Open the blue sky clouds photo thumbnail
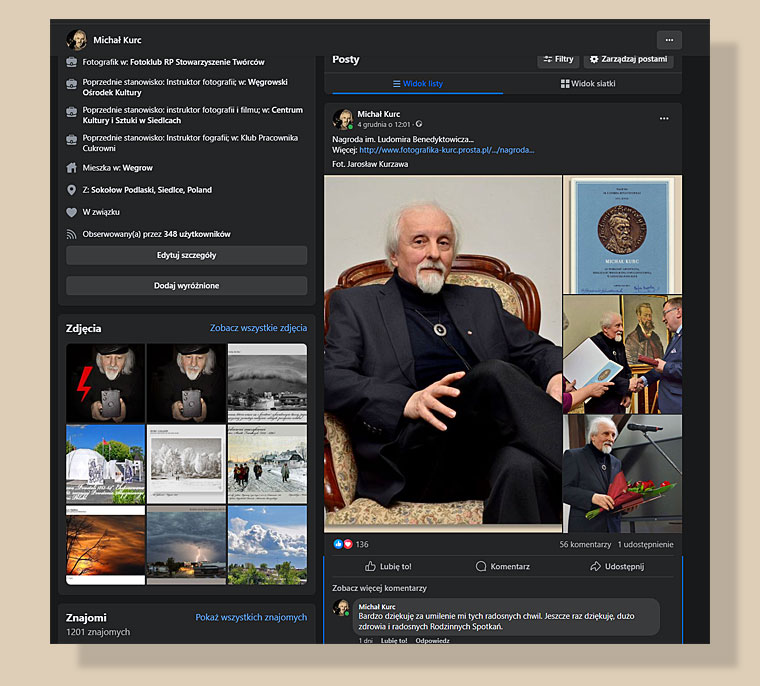Image resolution: width=760 pixels, height=686 pixels. (x=267, y=545)
